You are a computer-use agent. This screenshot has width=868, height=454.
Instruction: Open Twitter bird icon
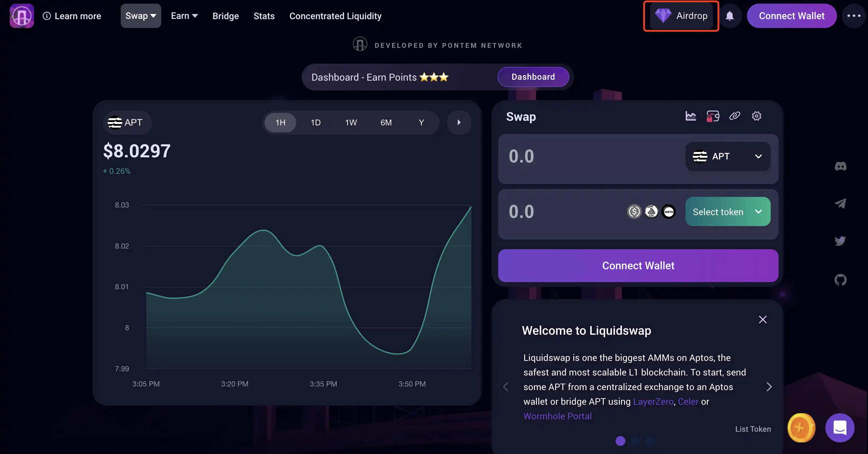(x=840, y=241)
